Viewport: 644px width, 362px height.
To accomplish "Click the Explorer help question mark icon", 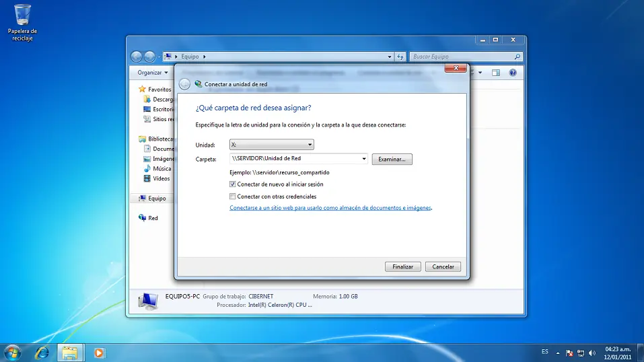I will click(x=513, y=73).
